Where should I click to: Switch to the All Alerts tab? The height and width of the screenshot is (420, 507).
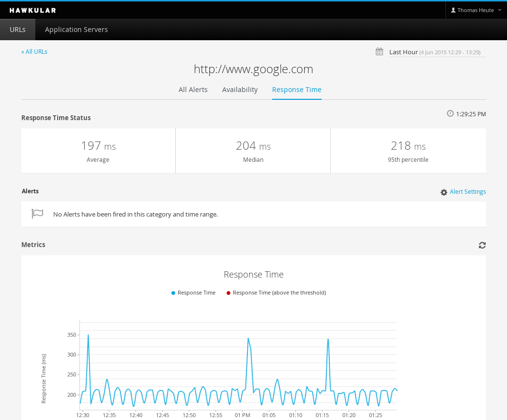[x=193, y=90]
